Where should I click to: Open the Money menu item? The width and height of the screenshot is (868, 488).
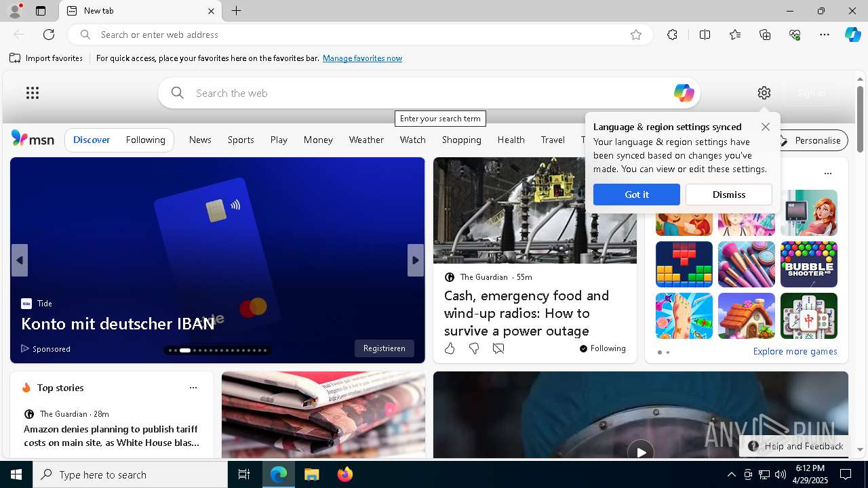pyautogui.click(x=318, y=140)
